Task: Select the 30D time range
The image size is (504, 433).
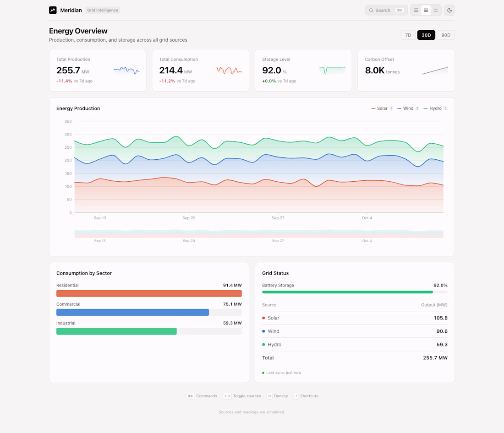Action: pyautogui.click(x=426, y=35)
